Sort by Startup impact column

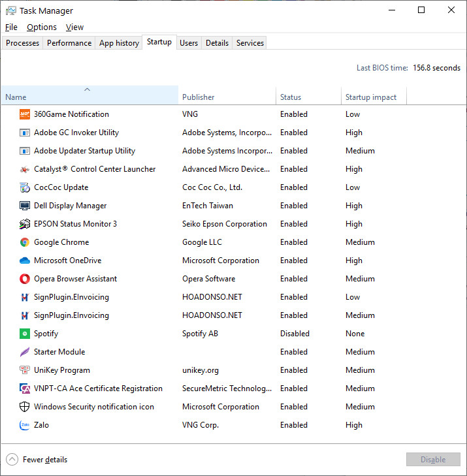click(370, 97)
